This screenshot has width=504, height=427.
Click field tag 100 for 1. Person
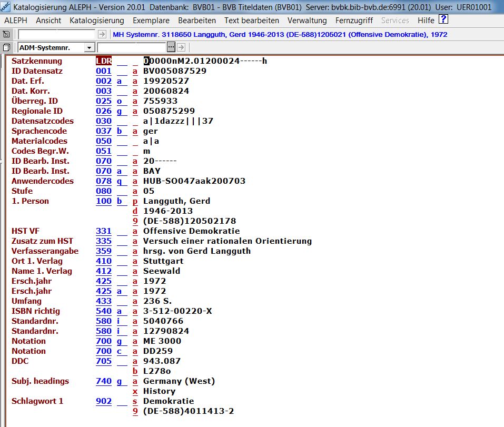pos(104,201)
